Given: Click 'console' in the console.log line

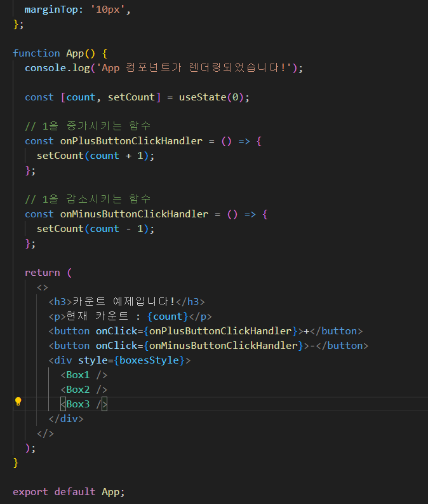Looking at the screenshot, I should tap(46, 68).
